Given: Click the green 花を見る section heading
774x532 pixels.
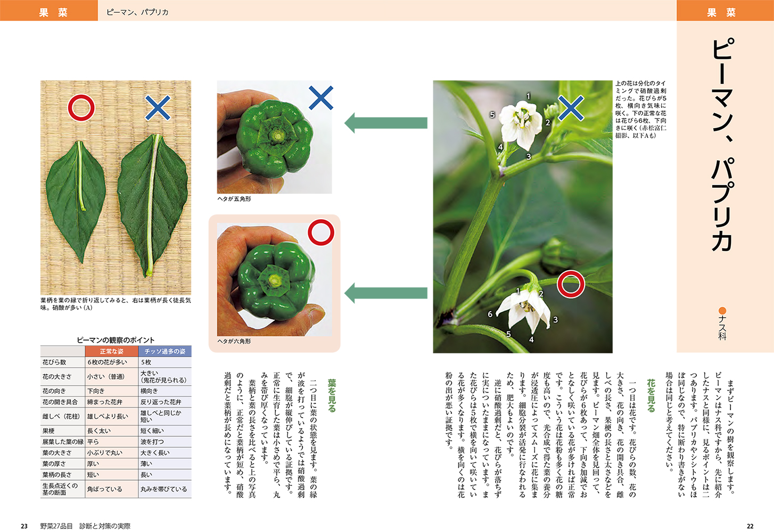Looking at the screenshot, I should pos(651,395).
